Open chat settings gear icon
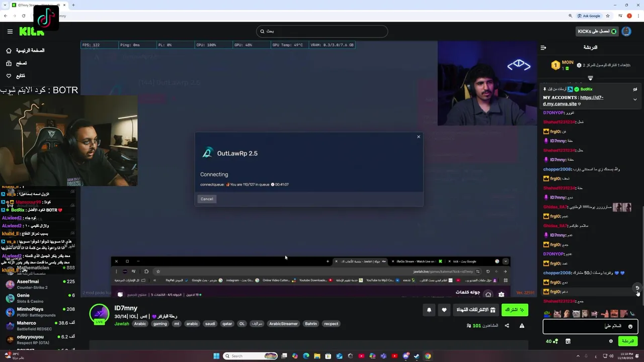Viewport: 644px width, 362px height. coord(611,341)
